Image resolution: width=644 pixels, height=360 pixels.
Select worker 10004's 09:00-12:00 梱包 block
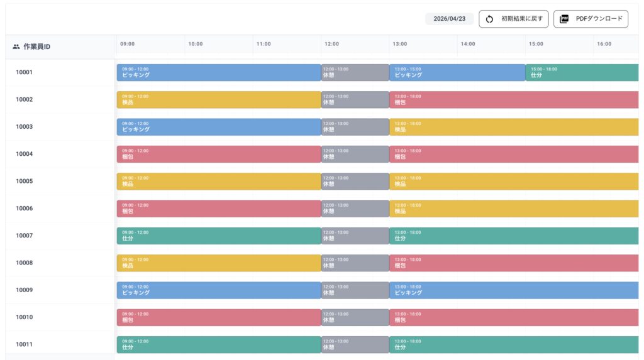point(218,154)
